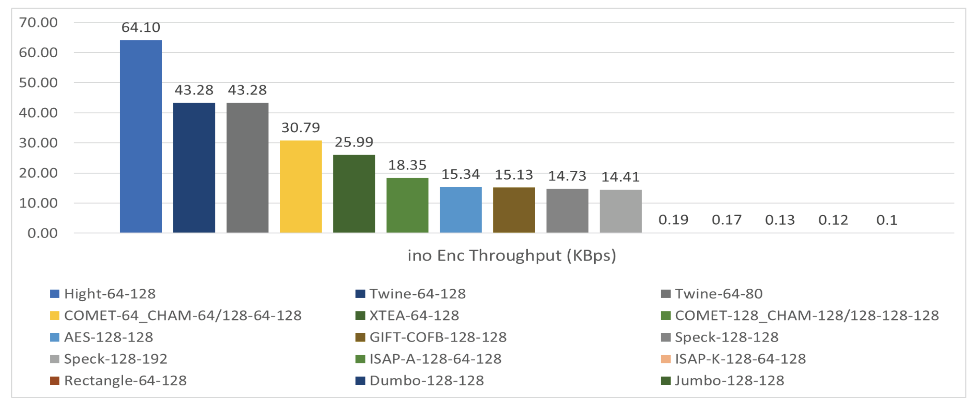Click the Dumbo-128-128 legend entry
The image size is (980, 405).
(x=427, y=381)
